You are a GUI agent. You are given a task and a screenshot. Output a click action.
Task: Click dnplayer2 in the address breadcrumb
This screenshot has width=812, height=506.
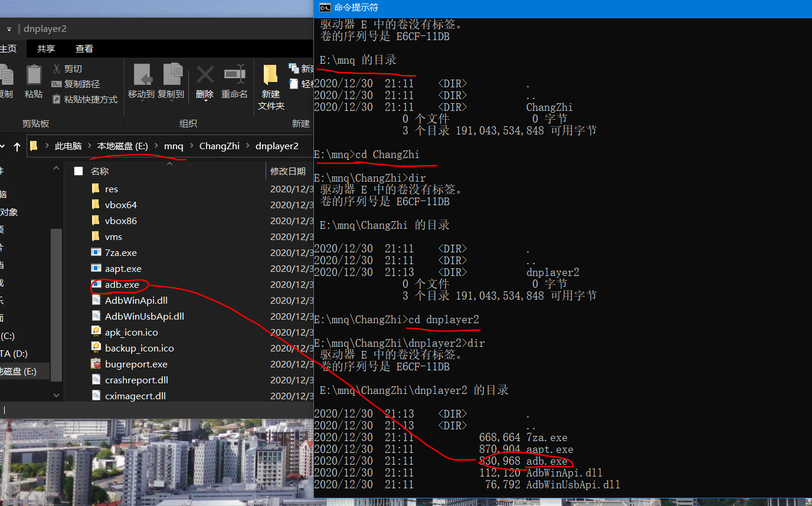tap(277, 146)
